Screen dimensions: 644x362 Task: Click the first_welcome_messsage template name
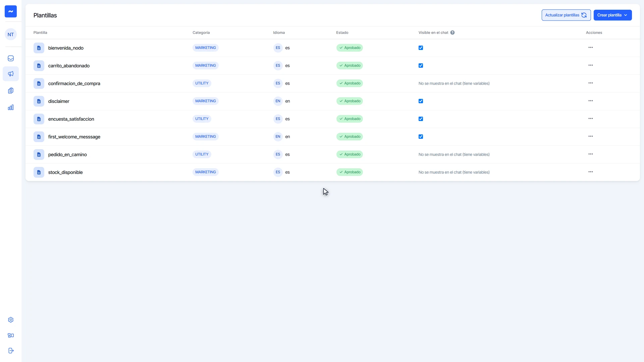pyautogui.click(x=74, y=137)
